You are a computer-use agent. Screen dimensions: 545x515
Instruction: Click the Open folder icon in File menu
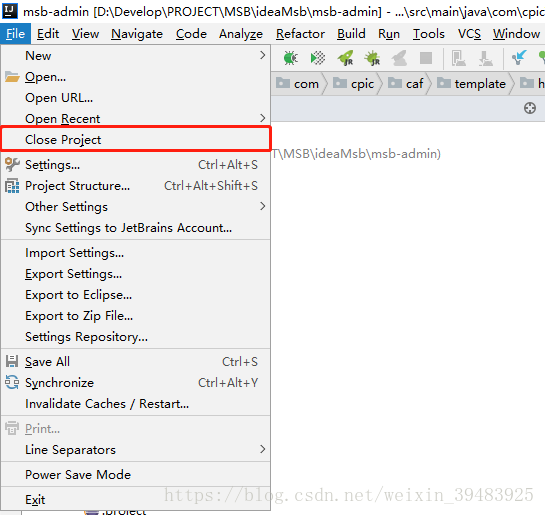click(x=12, y=77)
